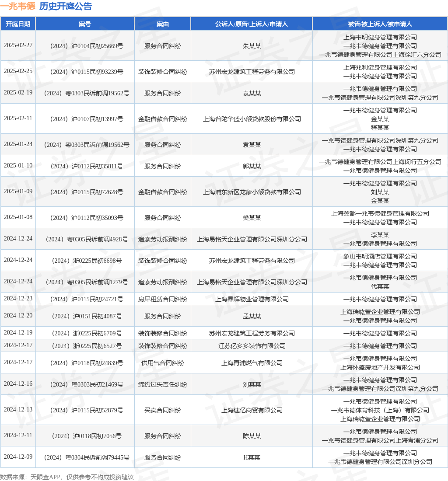The height and width of the screenshot is (481, 448).
Task: Click the date 2025-01-08
Action: click(x=18, y=217)
